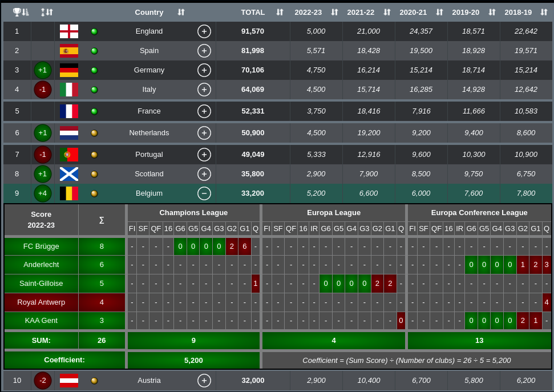Click Italy's -1 rank change badge

point(43,90)
